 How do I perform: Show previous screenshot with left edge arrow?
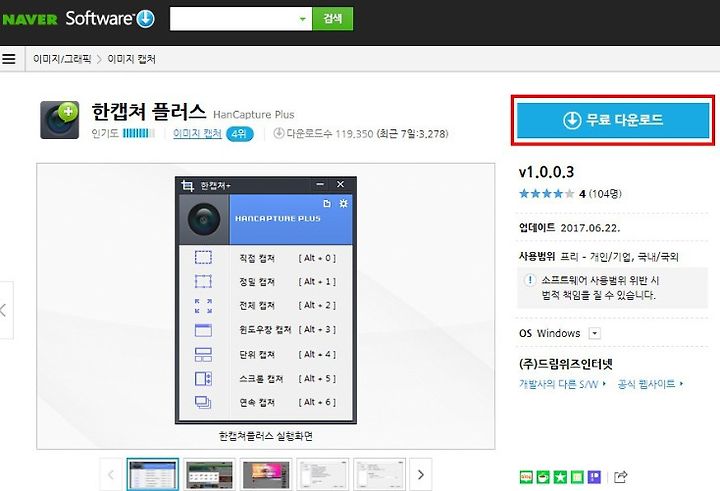click(5, 310)
